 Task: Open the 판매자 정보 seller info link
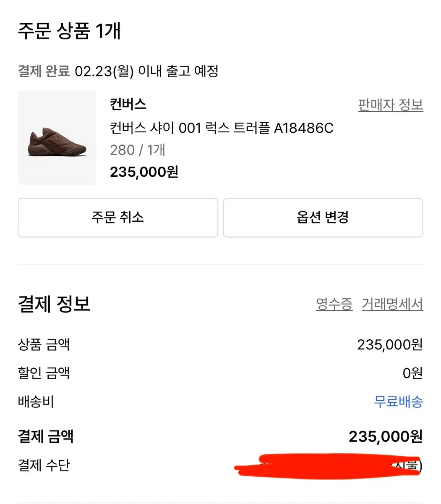(390, 105)
